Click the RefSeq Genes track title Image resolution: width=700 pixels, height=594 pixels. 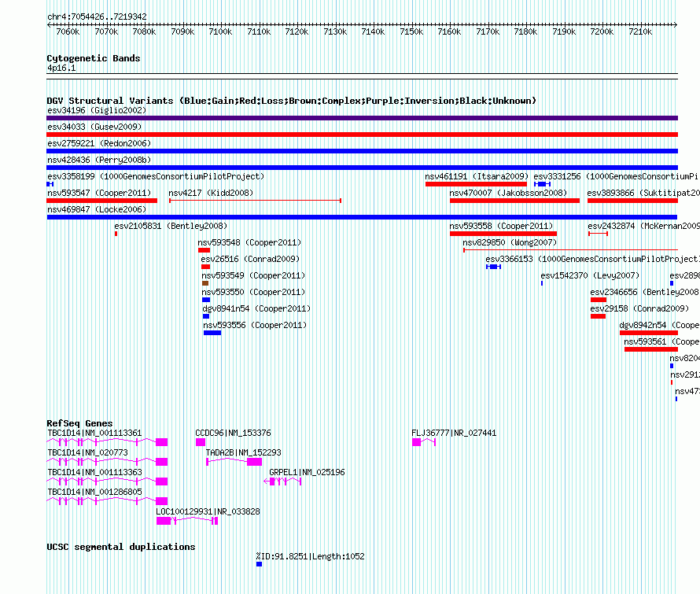pyautogui.click(x=80, y=423)
